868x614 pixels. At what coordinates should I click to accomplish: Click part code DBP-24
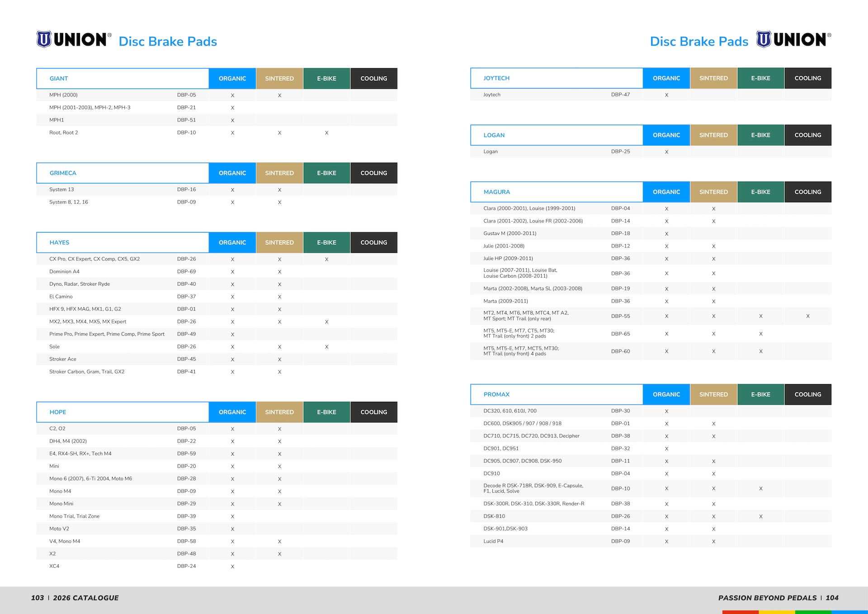click(186, 567)
